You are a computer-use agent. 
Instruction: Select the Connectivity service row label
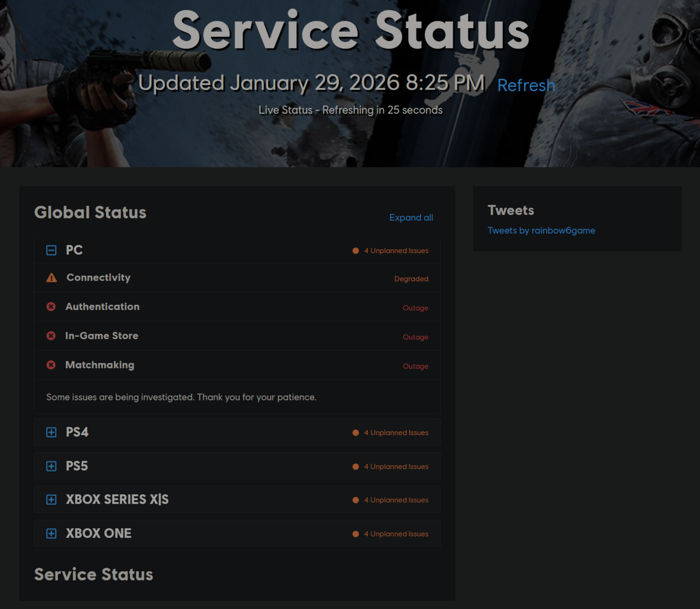[x=99, y=277]
